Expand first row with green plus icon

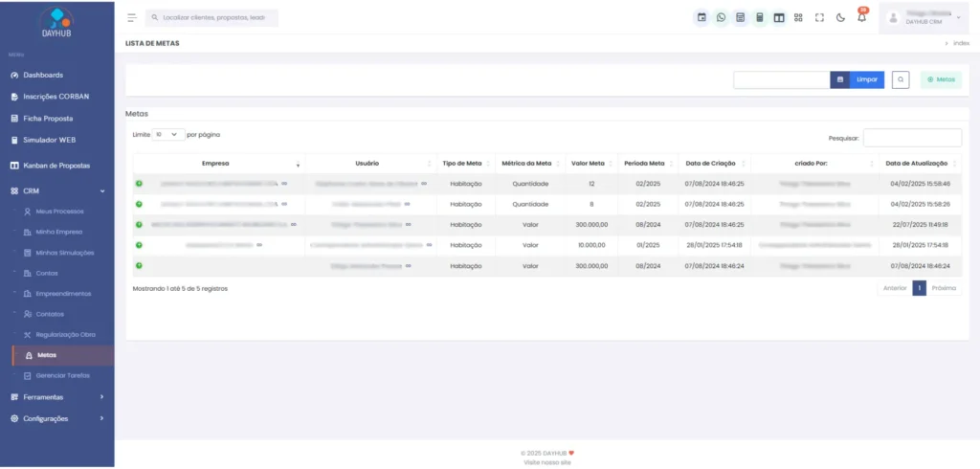[x=139, y=184]
